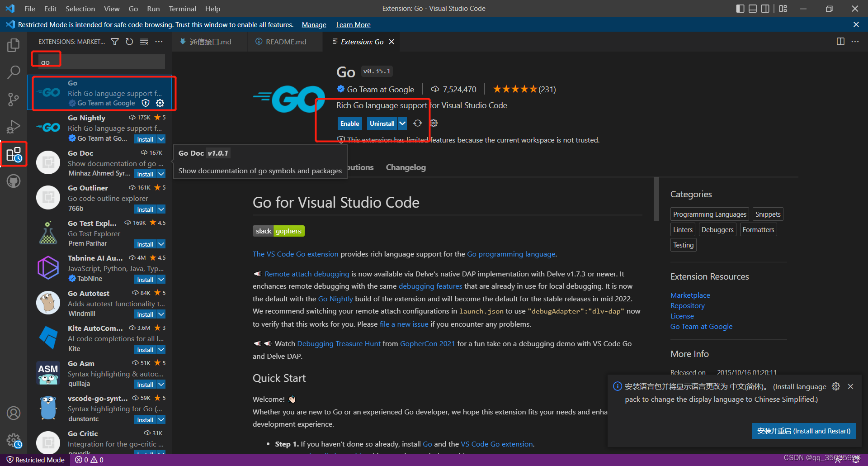
Task: Open the GitHub view in activity bar
Action: tap(14, 181)
